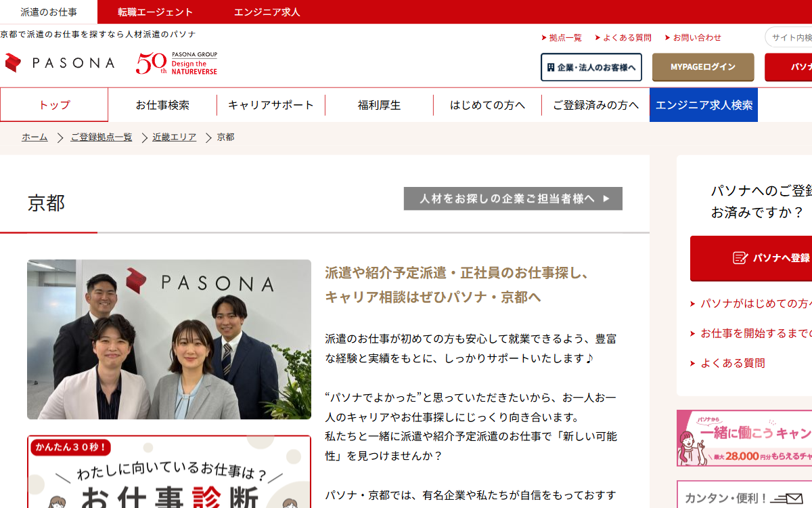Click the building icon on 企業・法人 button
Screen dimensions: 812x508
point(551,67)
